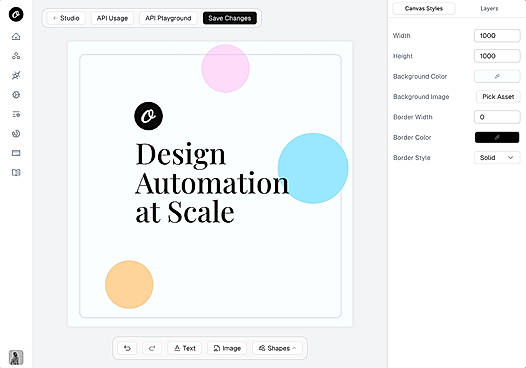Open user avatar at bottom left
This screenshot has height=368, width=526.
(16, 358)
